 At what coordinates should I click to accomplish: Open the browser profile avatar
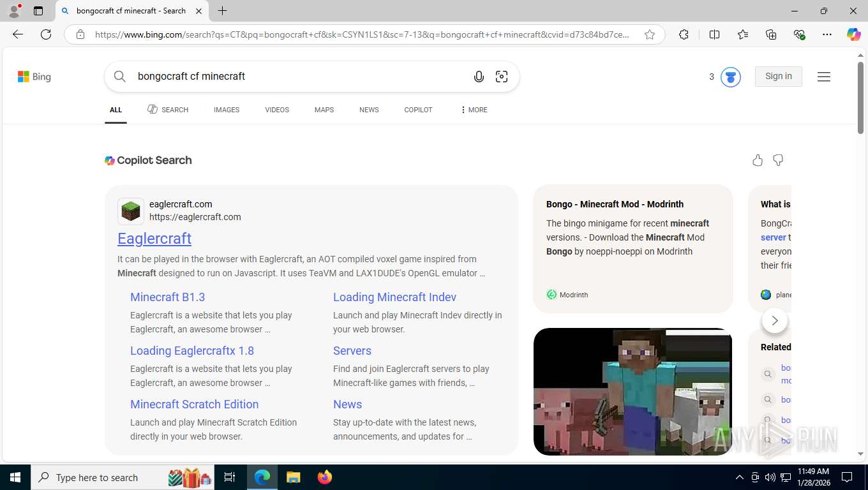(x=14, y=11)
